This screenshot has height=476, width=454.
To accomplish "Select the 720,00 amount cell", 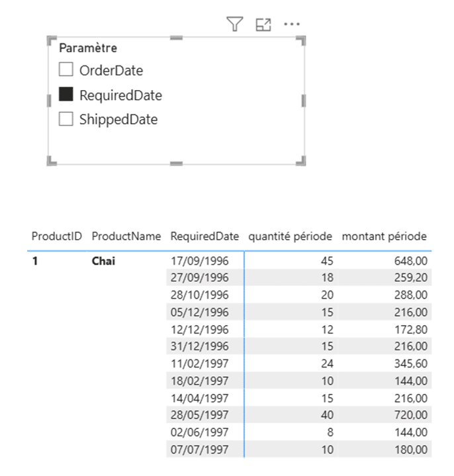I will pos(410,415).
